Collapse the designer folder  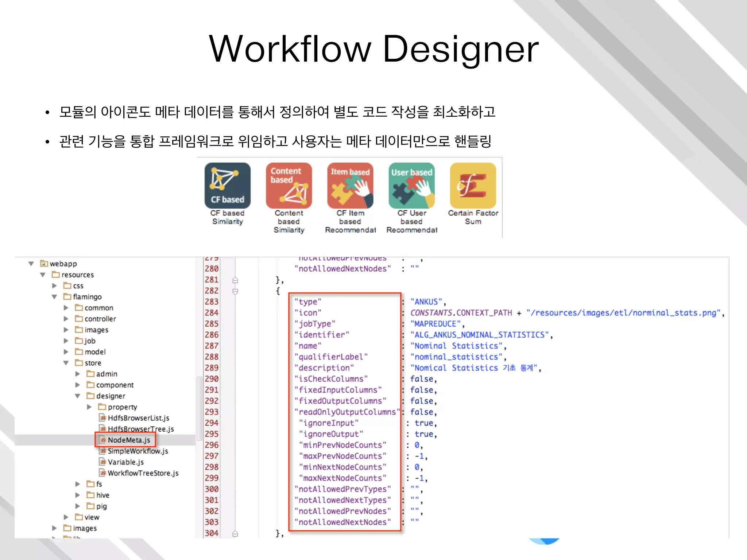[78, 396]
